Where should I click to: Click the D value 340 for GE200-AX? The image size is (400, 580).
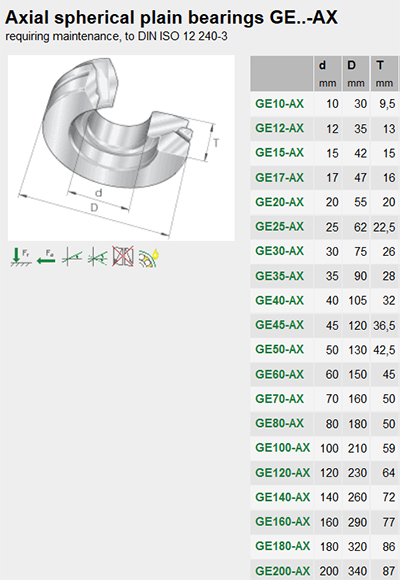pos(357,571)
